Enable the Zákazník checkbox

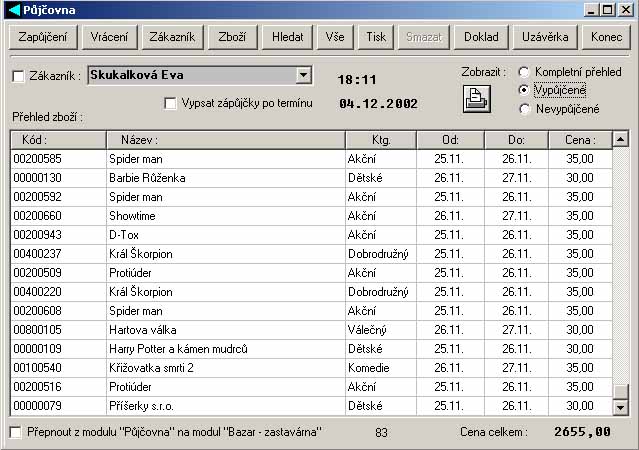point(18,76)
